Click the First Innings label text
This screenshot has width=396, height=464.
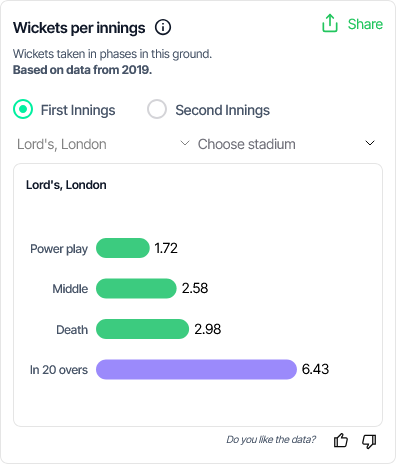point(78,110)
